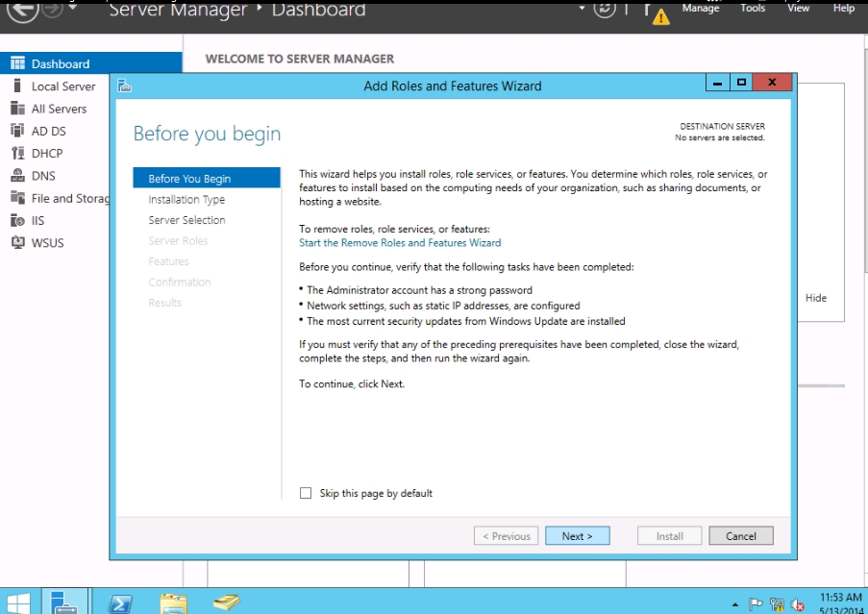The image size is (868, 614).
Task: Click the taskbar clock showing 11:53 AM
Action: [x=840, y=604]
